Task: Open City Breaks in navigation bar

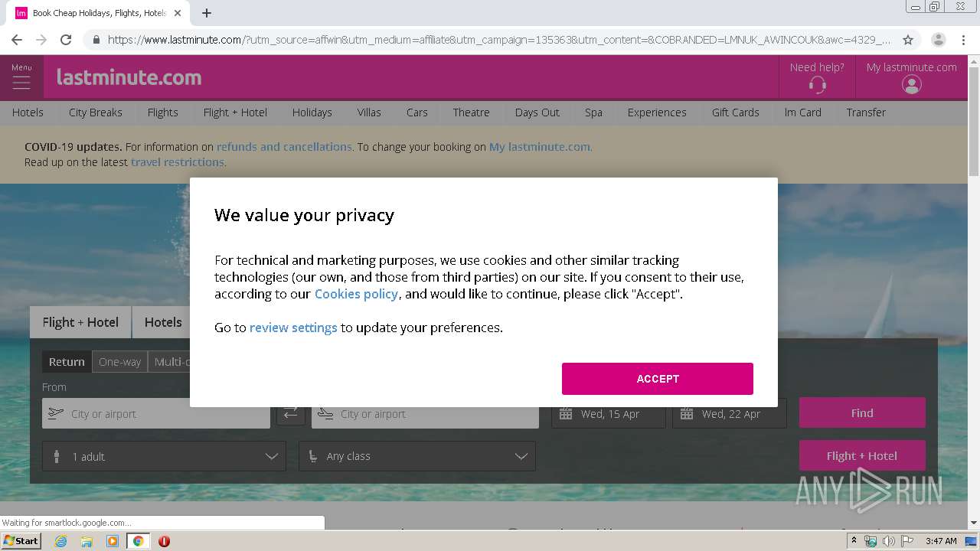Action: (x=96, y=112)
